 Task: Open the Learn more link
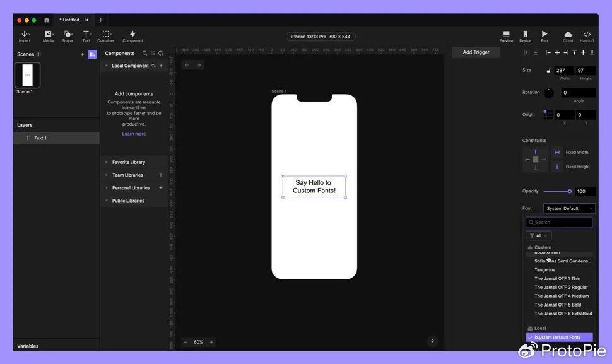point(134,134)
